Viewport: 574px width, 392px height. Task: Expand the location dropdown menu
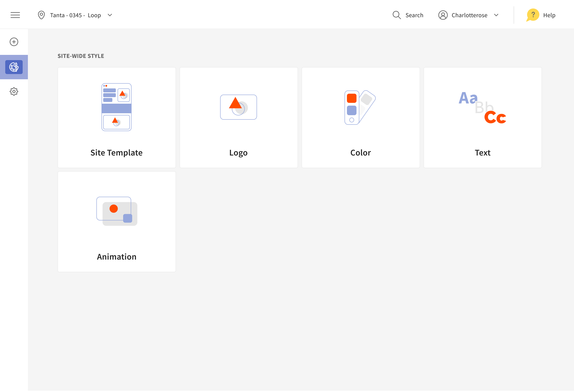[110, 15]
